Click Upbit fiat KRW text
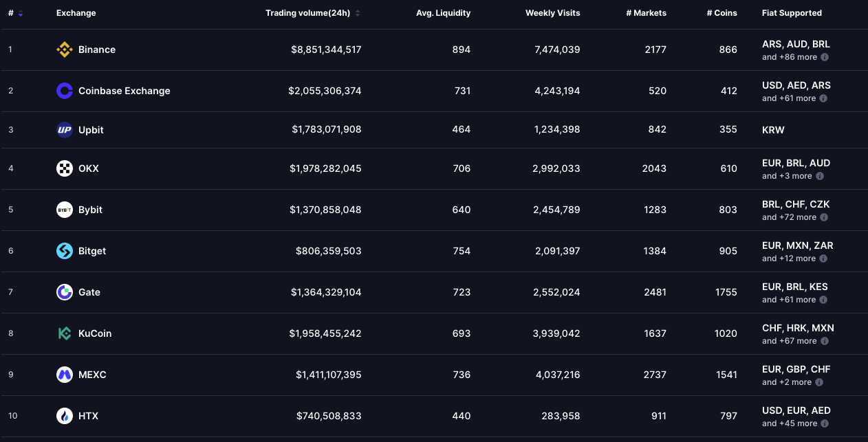 (773, 130)
